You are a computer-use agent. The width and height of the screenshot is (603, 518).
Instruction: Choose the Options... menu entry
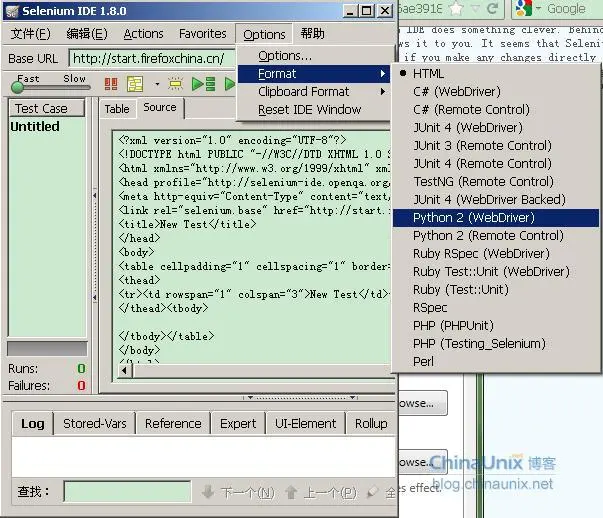314,56
